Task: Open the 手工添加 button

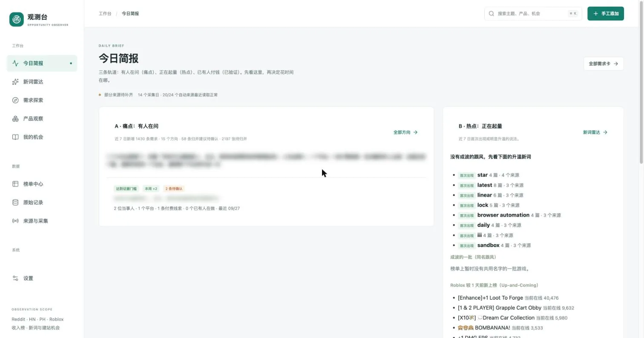Action: coord(606,14)
